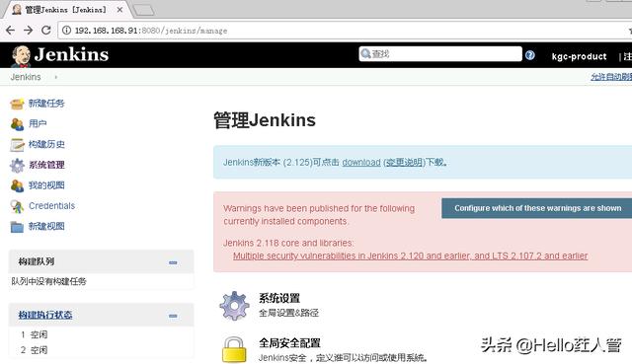This screenshot has width=632, height=364.
Task: Open a new browser tab
Action: (143, 10)
